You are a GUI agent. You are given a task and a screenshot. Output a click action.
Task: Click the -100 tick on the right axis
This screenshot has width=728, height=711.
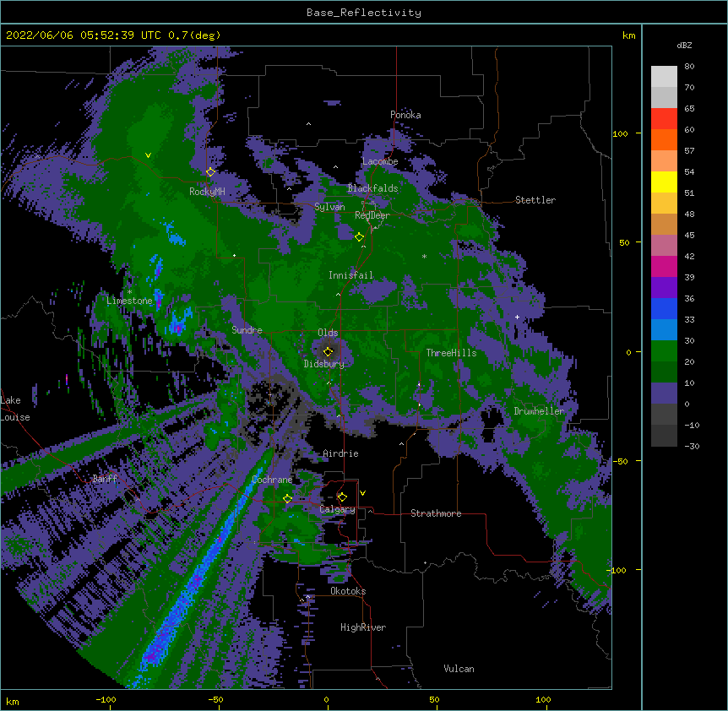[617, 570]
